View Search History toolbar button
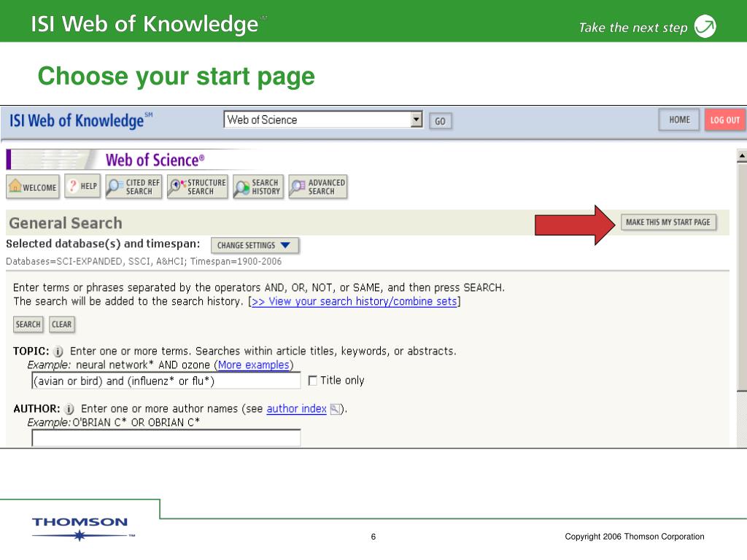The width and height of the screenshot is (747, 560). tap(258, 187)
